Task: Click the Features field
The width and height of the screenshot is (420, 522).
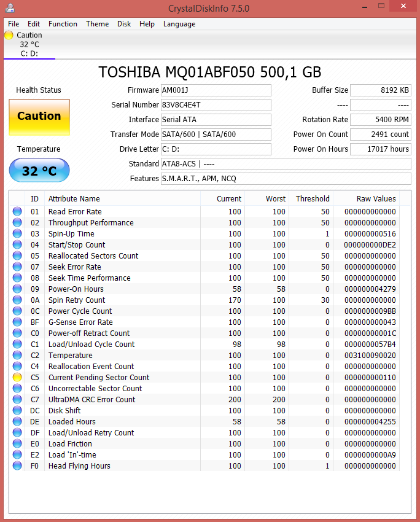Action: tap(286, 179)
